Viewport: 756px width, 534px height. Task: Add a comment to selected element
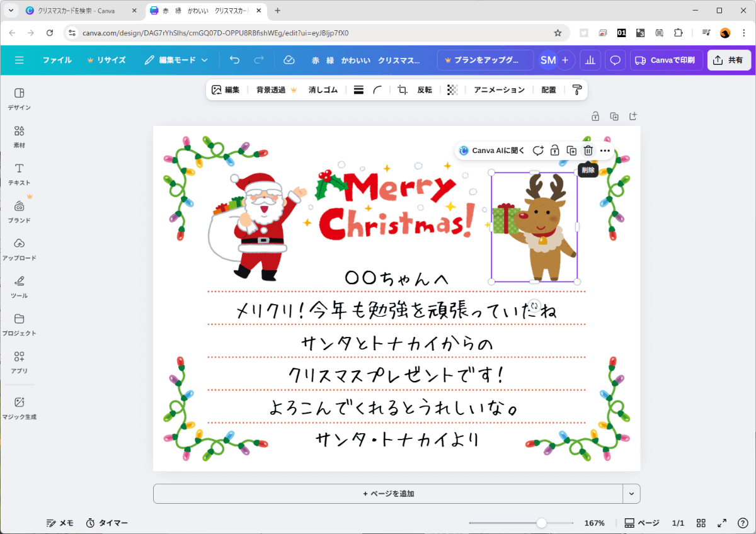(538, 151)
